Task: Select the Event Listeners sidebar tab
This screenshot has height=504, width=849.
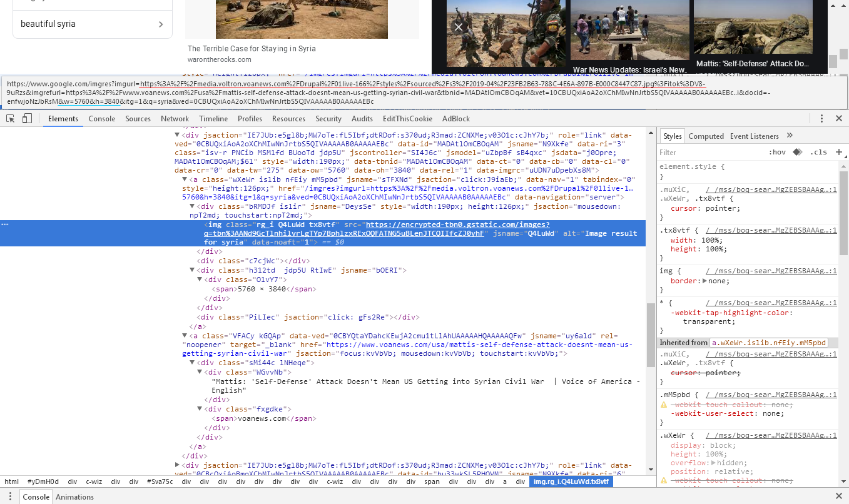Action: [755, 136]
